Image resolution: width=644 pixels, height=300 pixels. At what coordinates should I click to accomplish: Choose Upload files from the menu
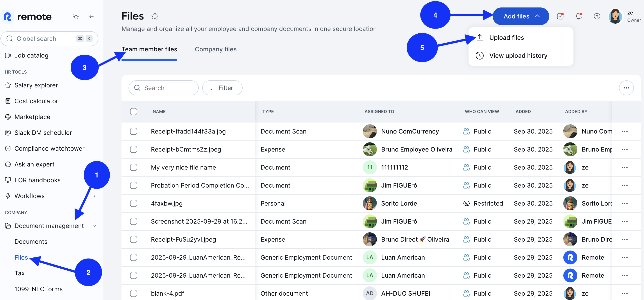506,38
